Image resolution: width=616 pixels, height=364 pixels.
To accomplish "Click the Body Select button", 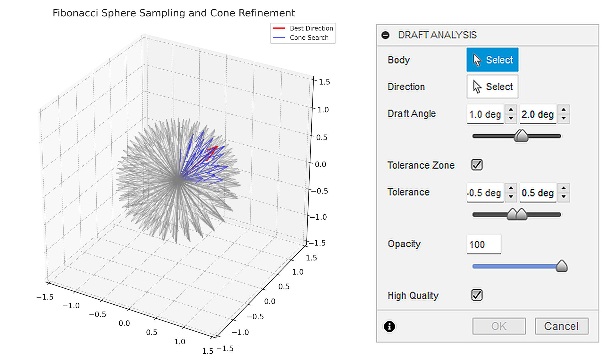I will tap(492, 60).
